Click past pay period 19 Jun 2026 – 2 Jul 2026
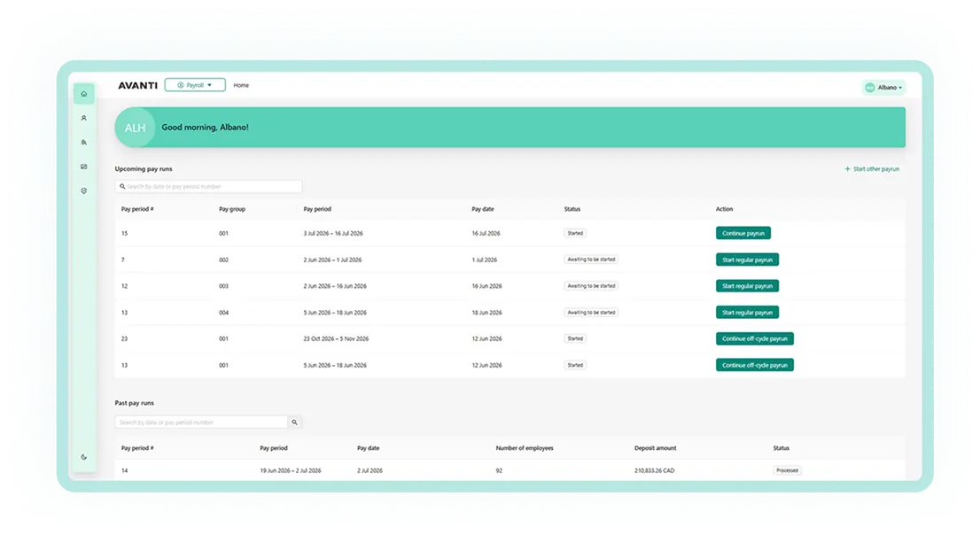 (x=291, y=470)
